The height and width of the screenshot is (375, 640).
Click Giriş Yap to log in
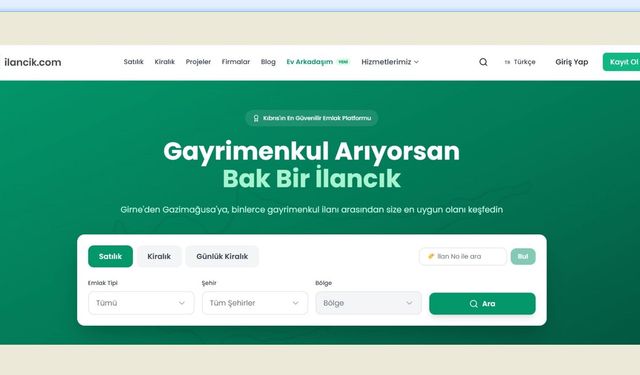571,62
